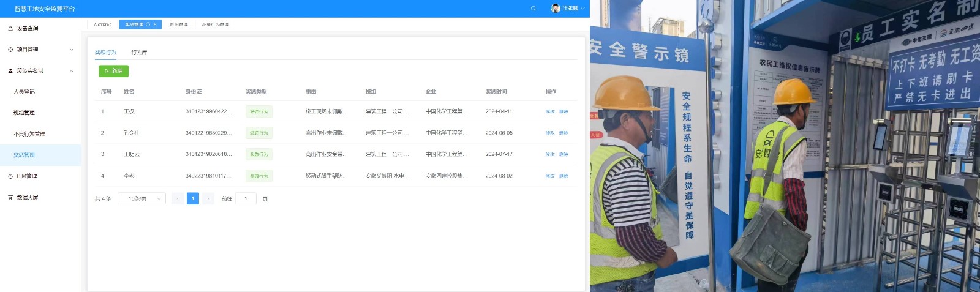
Task: Switch to the 班组管理 page tab
Action: [179, 24]
